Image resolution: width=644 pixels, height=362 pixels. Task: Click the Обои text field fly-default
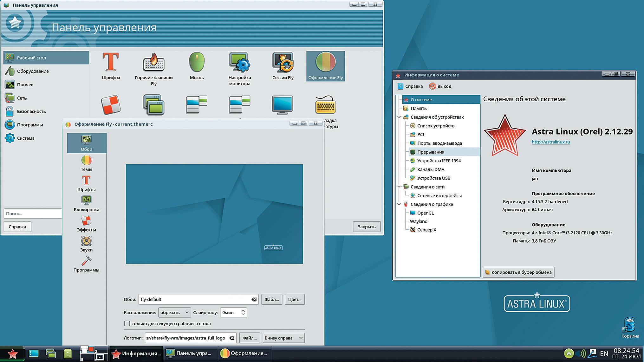point(198,299)
